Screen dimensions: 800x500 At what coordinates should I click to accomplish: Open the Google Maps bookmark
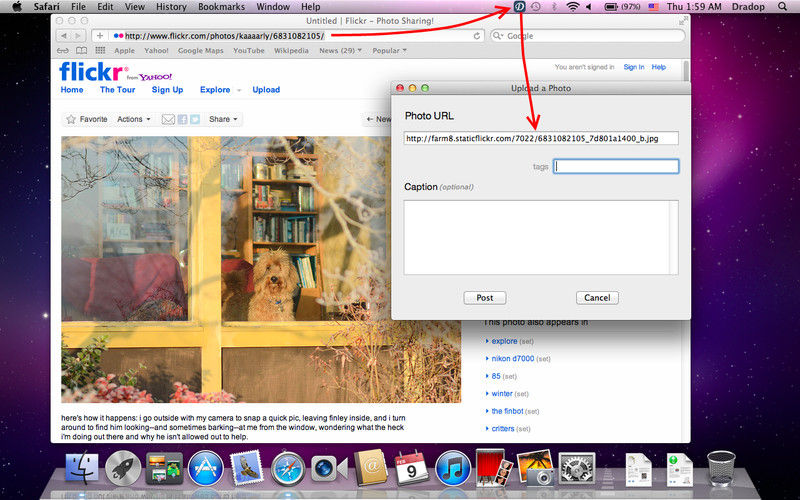pyautogui.click(x=201, y=51)
